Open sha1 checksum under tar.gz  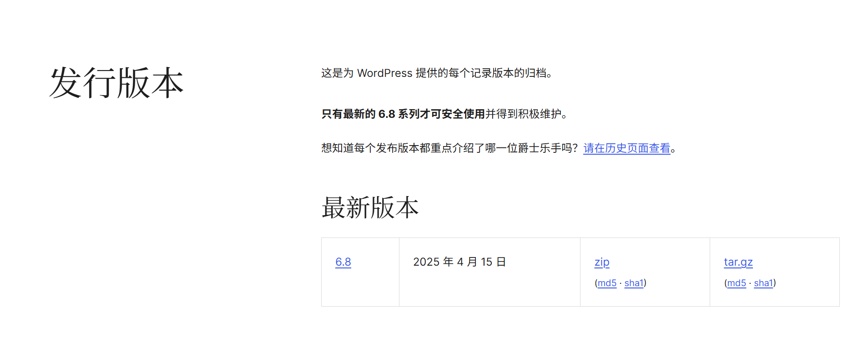(764, 283)
